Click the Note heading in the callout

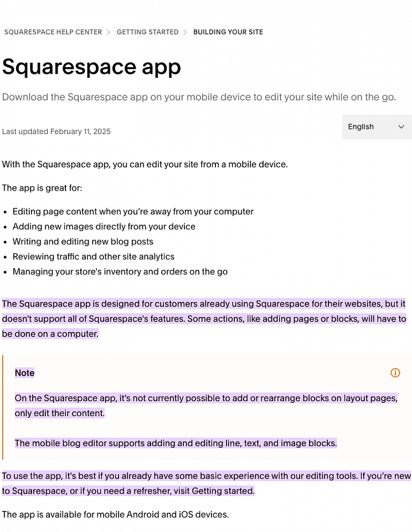tap(25, 373)
